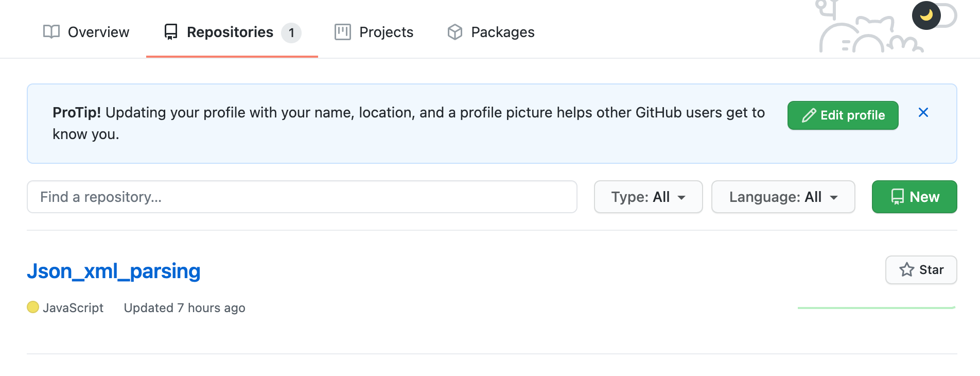Viewport: 980px width, 376px height.
Task: Click the Projects board icon
Action: tap(343, 32)
